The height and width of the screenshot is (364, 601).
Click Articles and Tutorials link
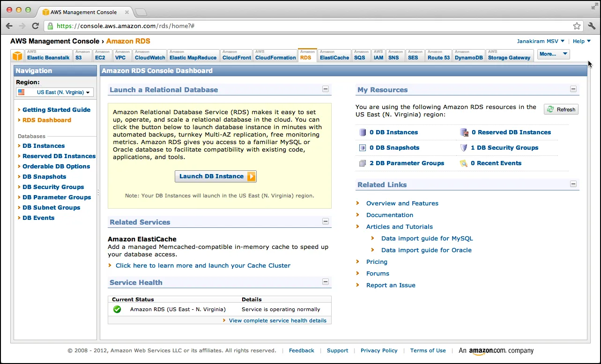pos(400,226)
